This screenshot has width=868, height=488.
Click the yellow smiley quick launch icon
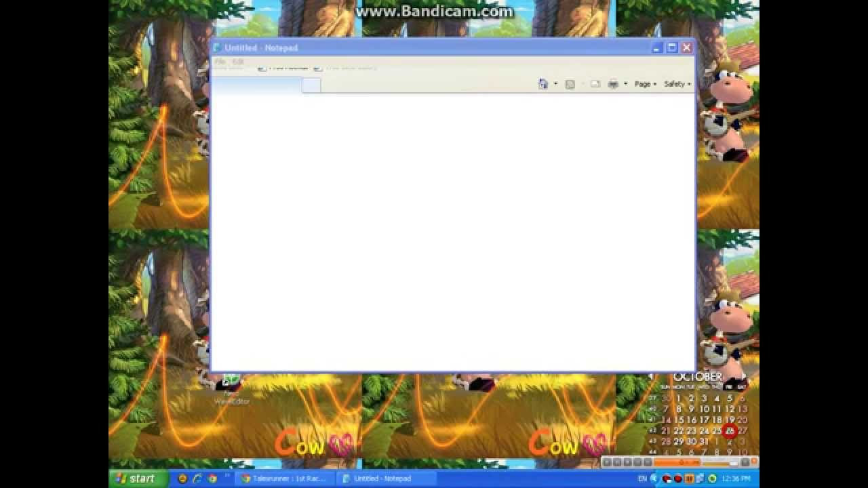coord(182,479)
